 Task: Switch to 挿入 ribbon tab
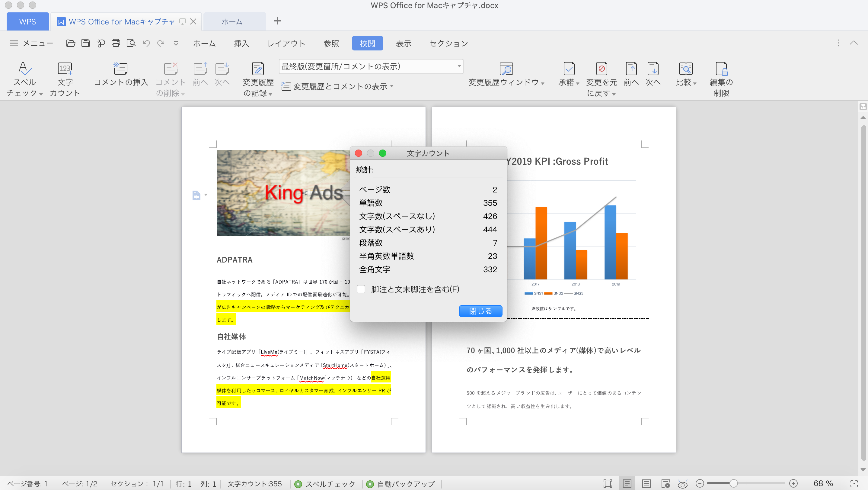241,44
